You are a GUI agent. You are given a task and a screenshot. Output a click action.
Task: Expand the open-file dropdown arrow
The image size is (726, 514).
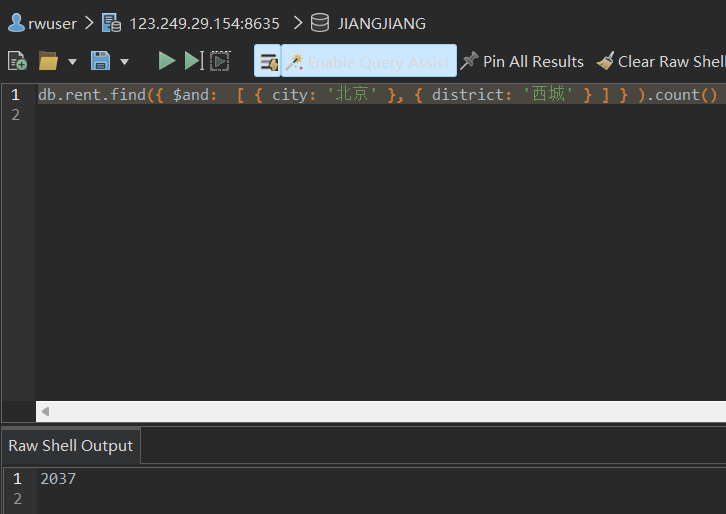(73, 62)
